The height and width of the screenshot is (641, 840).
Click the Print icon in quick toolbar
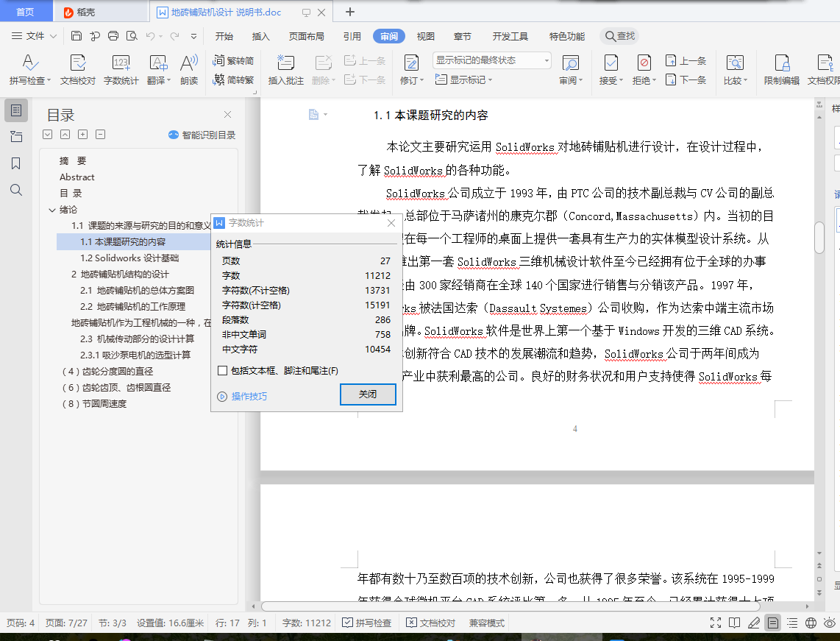(113, 36)
